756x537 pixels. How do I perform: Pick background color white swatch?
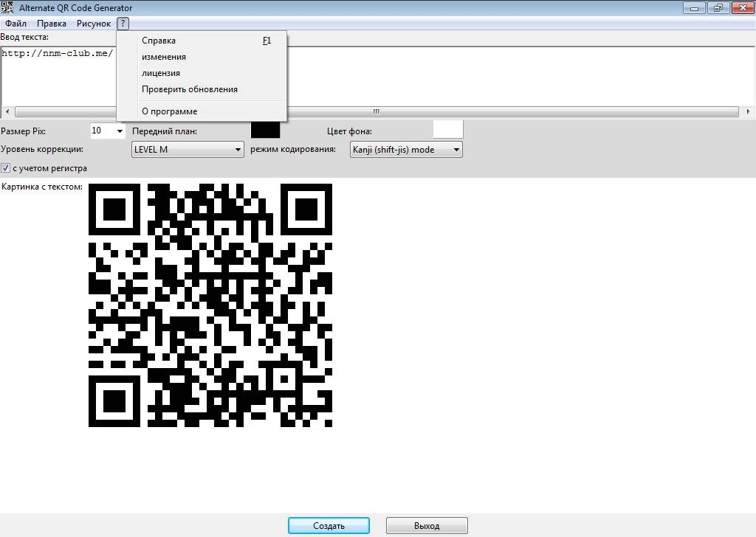[448, 130]
